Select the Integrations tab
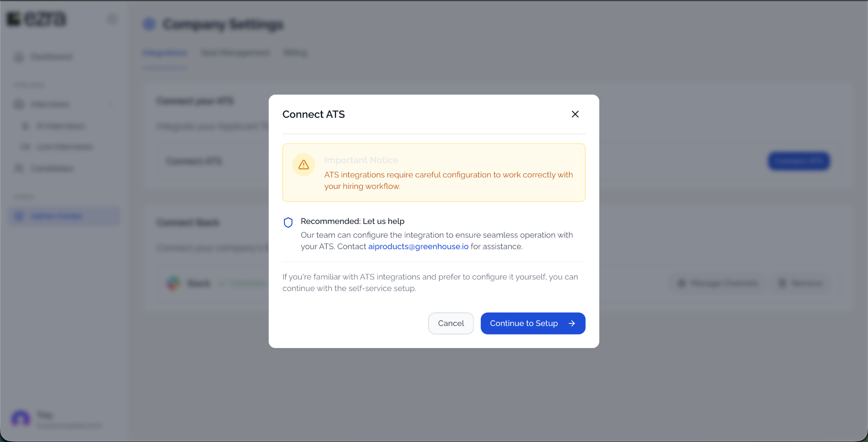 point(165,53)
